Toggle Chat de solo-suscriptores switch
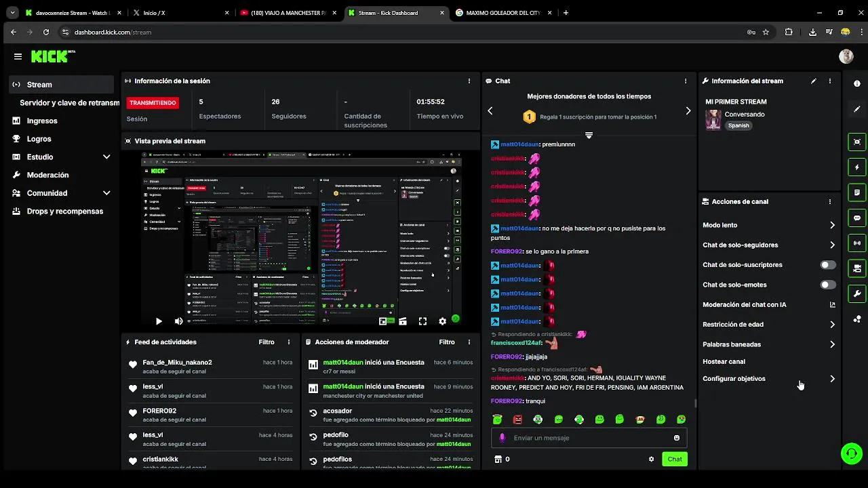 [x=828, y=265]
